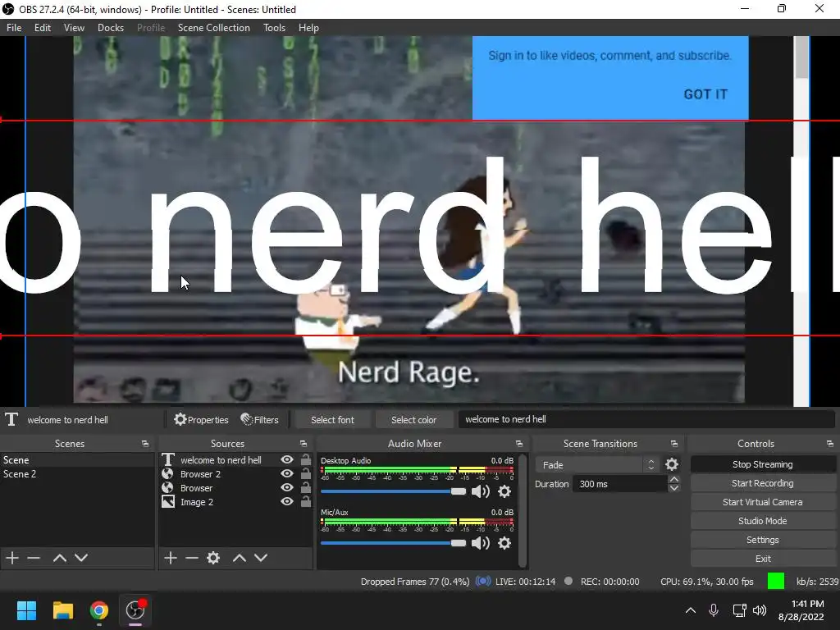Hide the welcome to nerd hell source
This screenshot has width=840, height=630.
[x=287, y=459]
